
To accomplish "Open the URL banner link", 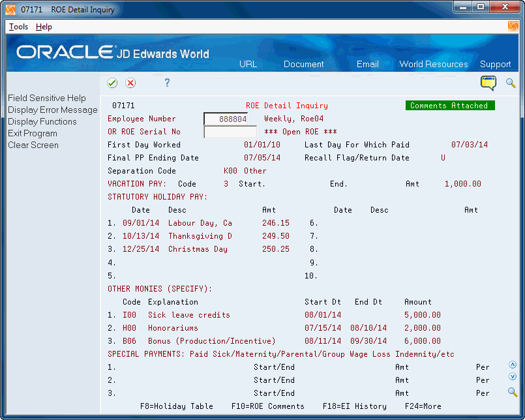I will (x=248, y=64).
